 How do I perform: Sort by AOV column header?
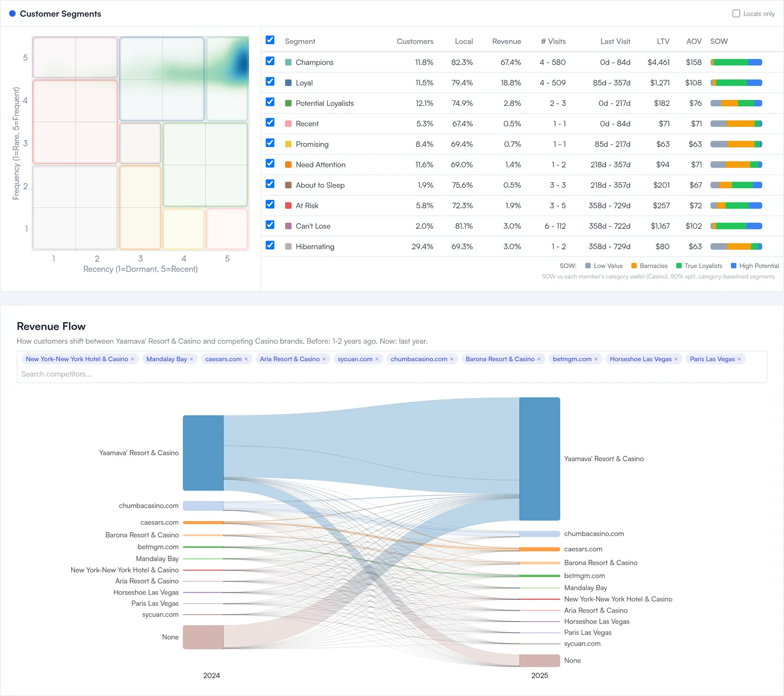coord(694,42)
